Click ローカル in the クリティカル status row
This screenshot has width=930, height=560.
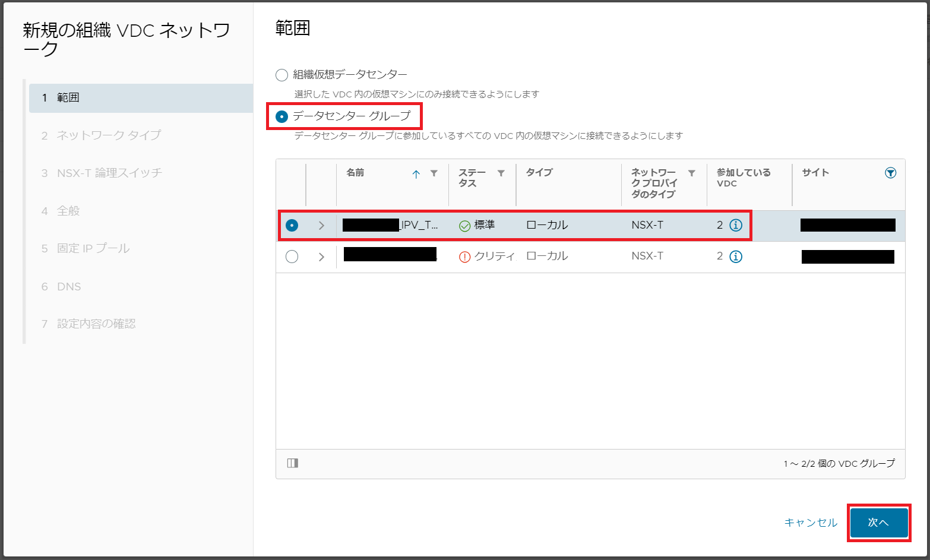tap(547, 256)
